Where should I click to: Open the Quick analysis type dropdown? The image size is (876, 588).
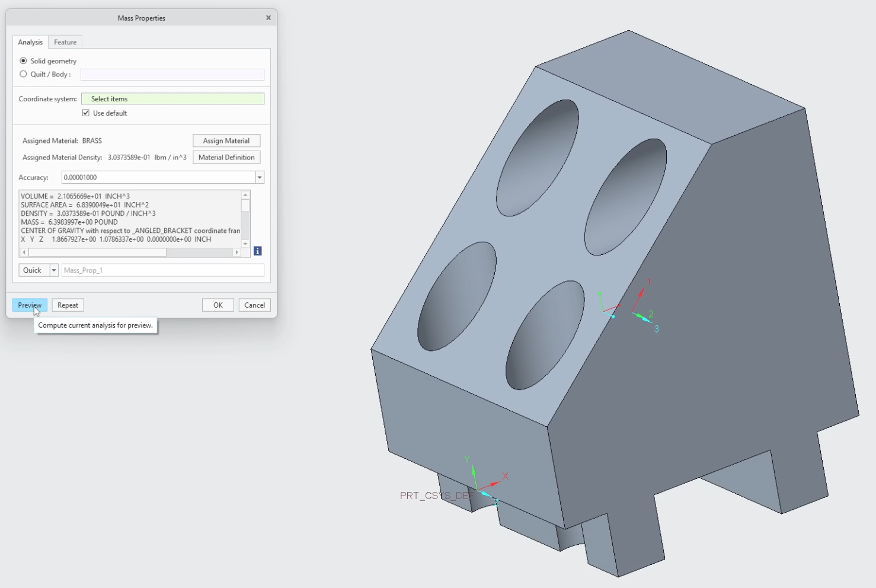[53, 270]
